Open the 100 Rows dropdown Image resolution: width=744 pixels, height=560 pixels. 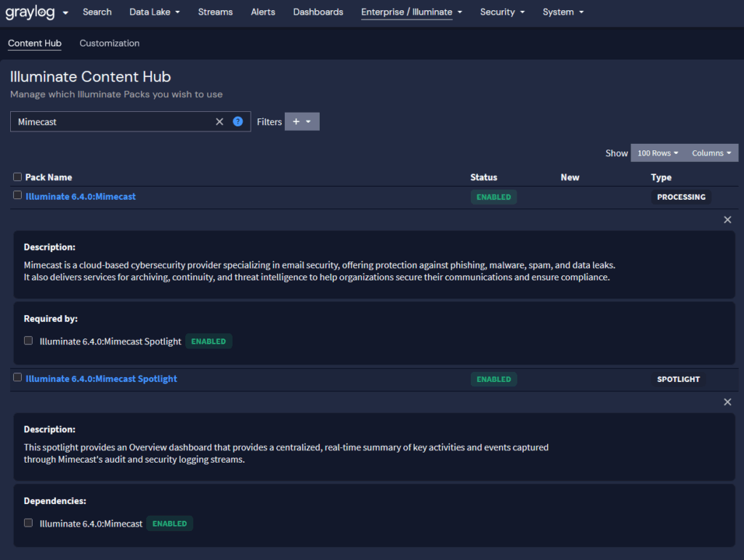pyautogui.click(x=657, y=153)
